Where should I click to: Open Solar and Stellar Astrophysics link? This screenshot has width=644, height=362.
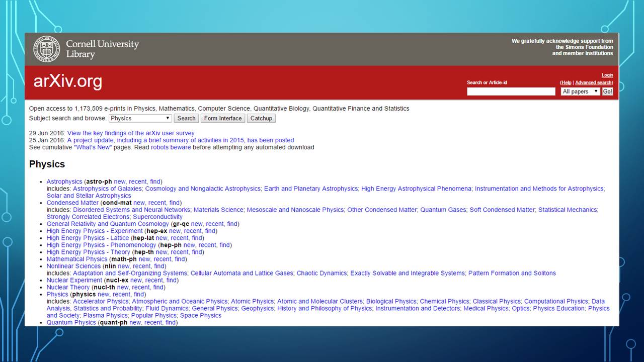pyautogui.click(x=89, y=196)
